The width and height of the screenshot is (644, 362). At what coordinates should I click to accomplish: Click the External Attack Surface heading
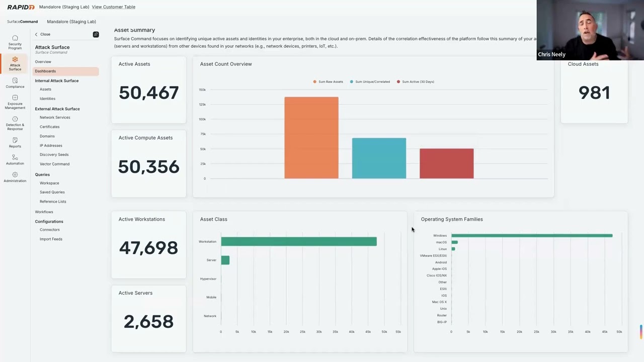click(x=57, y=109)
